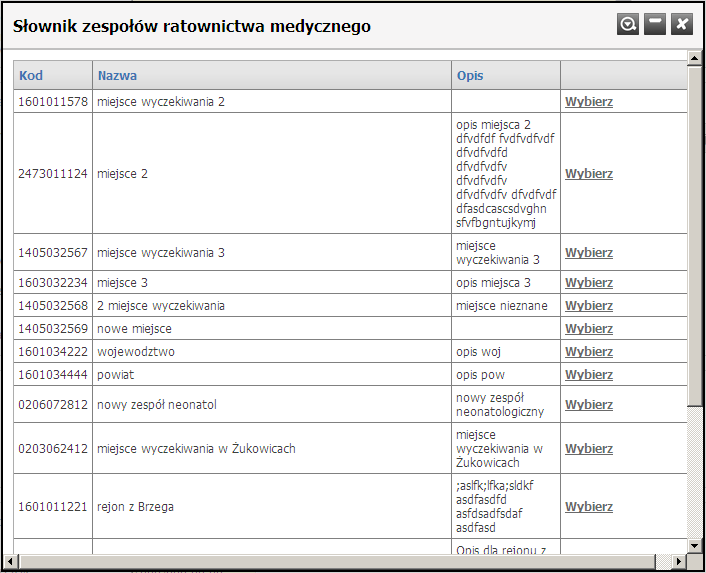706x573 pixels.
Task: Click the search magnifier icon in title bar
Action: point(628,24)
